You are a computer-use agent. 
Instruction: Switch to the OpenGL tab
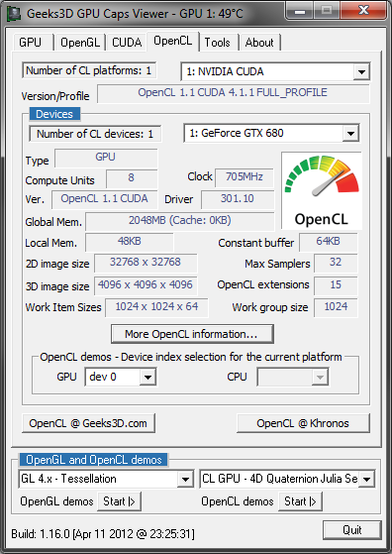(x=80, y=43)
